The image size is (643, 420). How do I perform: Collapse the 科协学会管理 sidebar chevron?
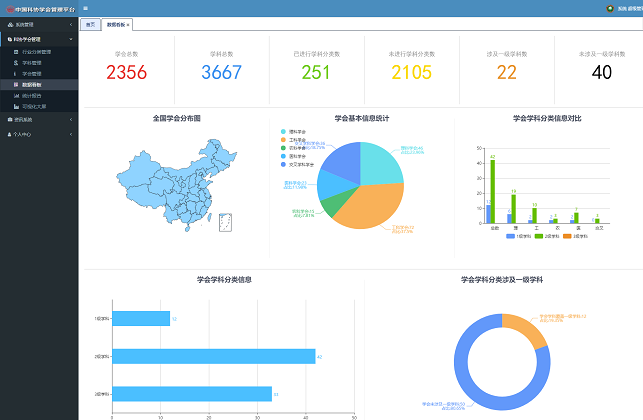(x=71, y=39)
